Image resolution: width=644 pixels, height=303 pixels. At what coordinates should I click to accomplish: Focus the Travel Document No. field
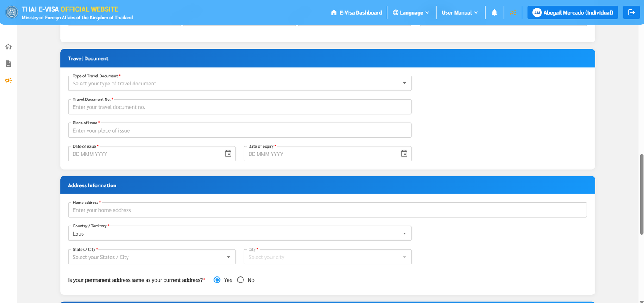pyautogui.click(x=240, y=107)
